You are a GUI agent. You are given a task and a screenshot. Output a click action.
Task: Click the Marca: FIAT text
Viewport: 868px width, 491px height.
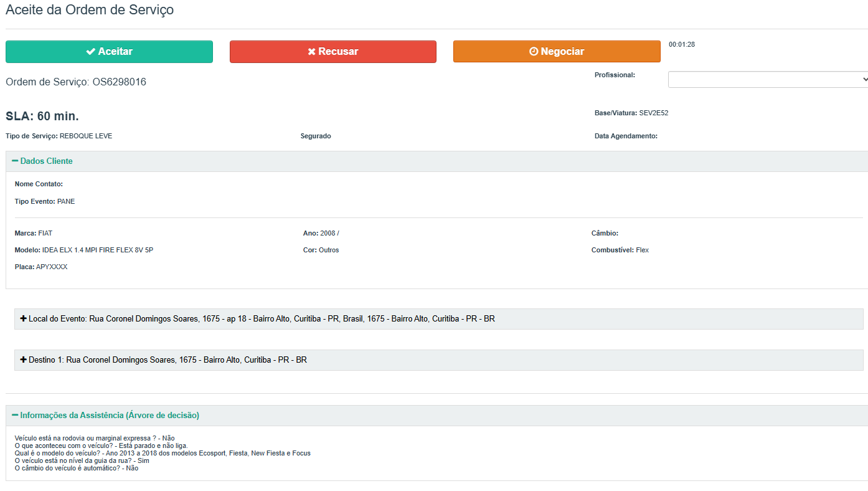[34, 233]
